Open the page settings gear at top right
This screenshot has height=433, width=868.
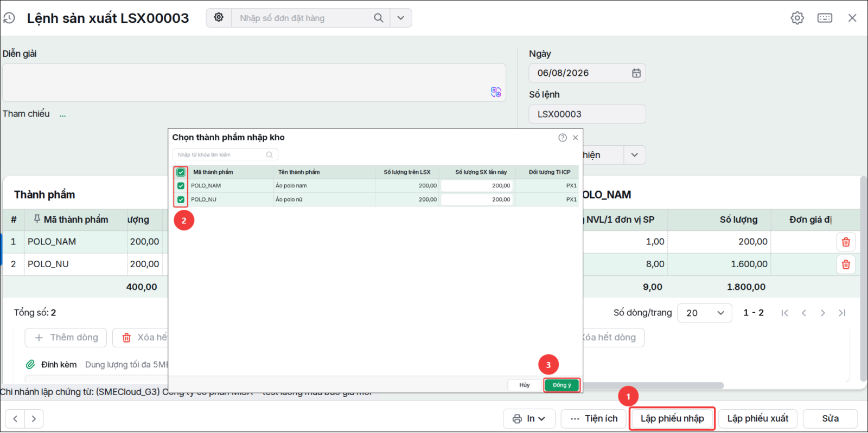797,18
